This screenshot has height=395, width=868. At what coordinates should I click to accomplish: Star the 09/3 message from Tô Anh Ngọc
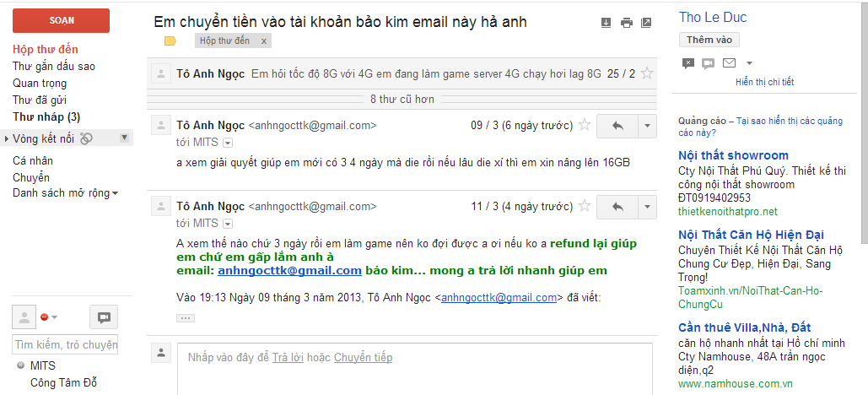(x=584, y=125)
